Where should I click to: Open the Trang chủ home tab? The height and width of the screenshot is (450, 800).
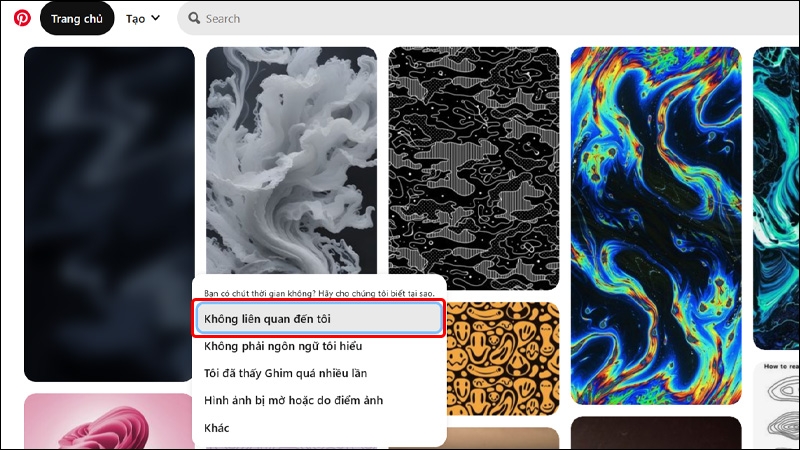[x=77, y=18]
